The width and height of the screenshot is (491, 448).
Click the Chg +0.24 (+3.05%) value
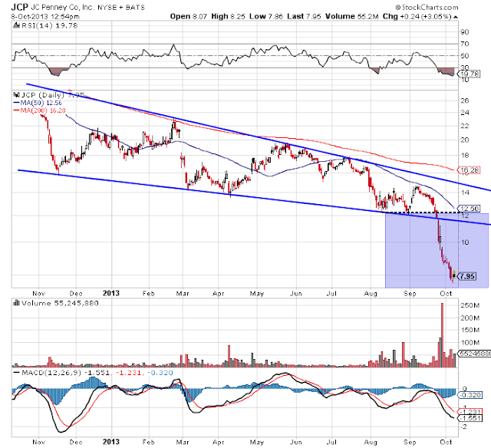(417, 16)
